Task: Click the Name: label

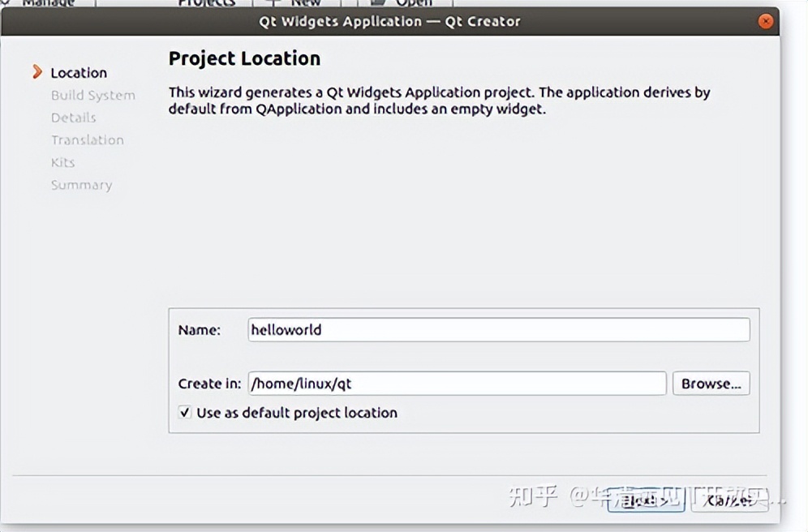Action: click(x=199, y=330)
